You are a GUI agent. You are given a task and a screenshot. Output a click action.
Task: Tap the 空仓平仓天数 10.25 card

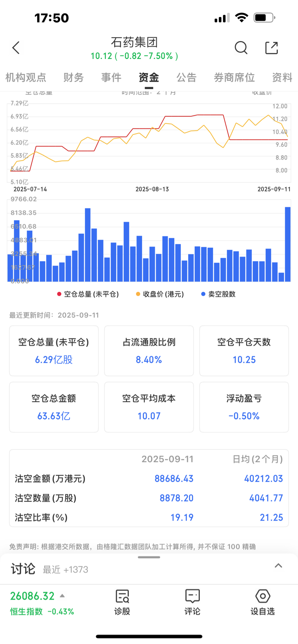[x=244, y=351]
